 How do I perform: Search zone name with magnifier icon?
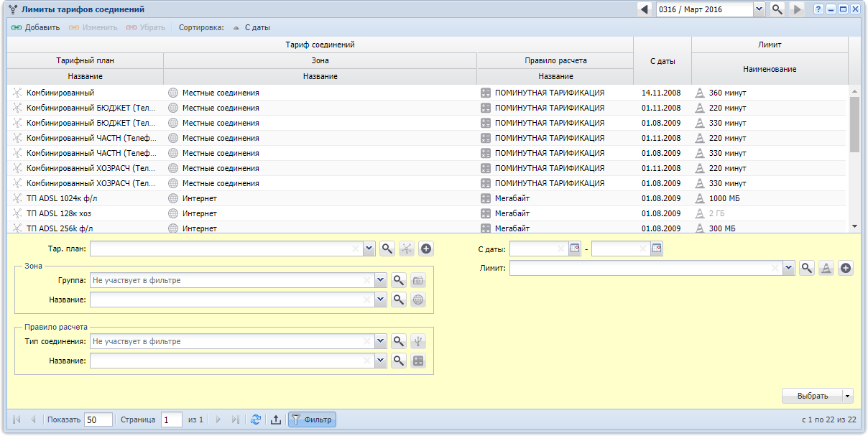tap(399, 300)
